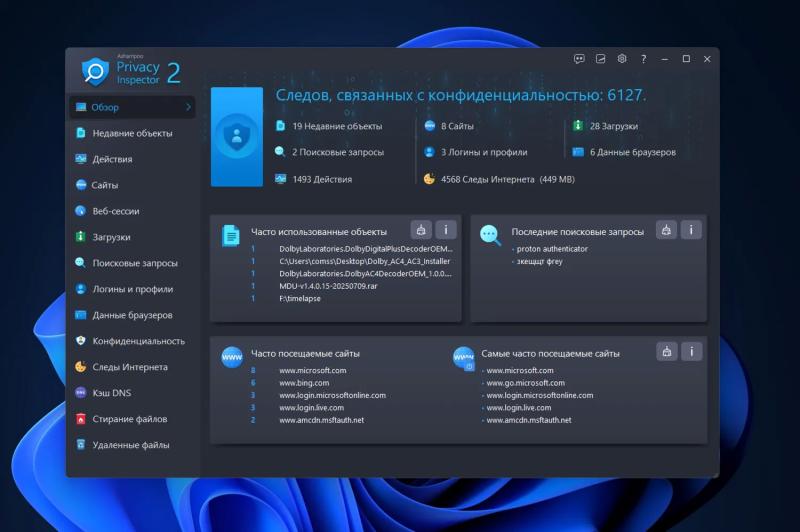This screenshot has height=532, width=800.
Task: Click the search bubble icon of Последние поисковые запросы
Action: click(x=490, y=236)
